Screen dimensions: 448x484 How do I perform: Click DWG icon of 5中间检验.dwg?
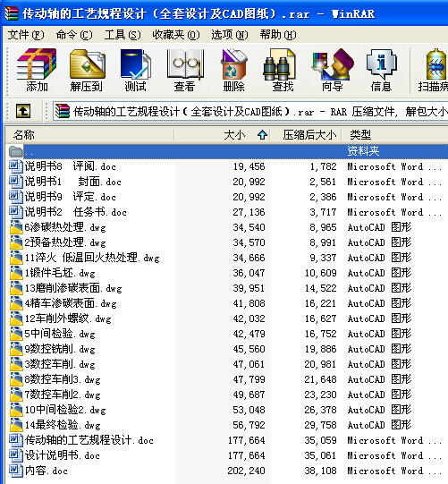(16, 334)
